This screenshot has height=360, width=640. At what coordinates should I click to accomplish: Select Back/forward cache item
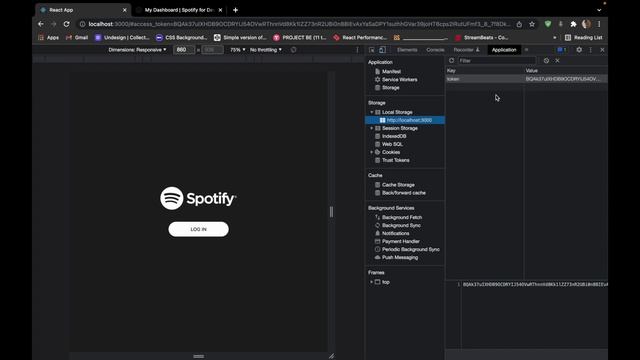pyautogui.click(x=403, y=193)
